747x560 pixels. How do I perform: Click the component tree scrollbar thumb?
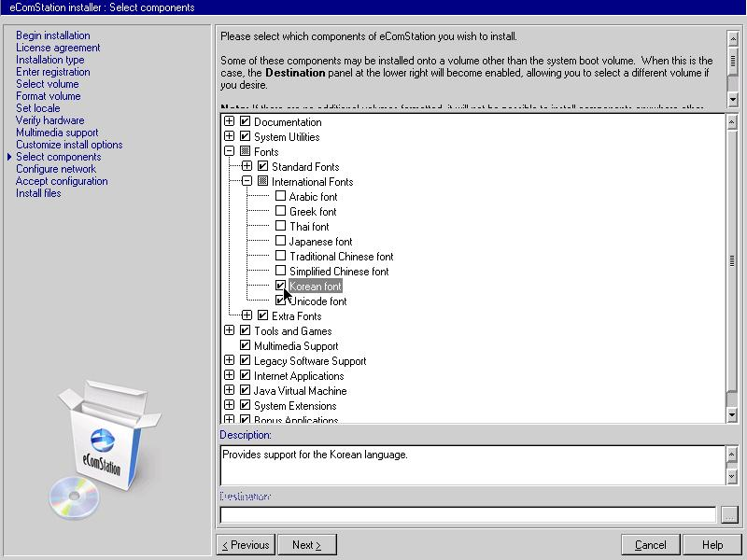point(732,260)
